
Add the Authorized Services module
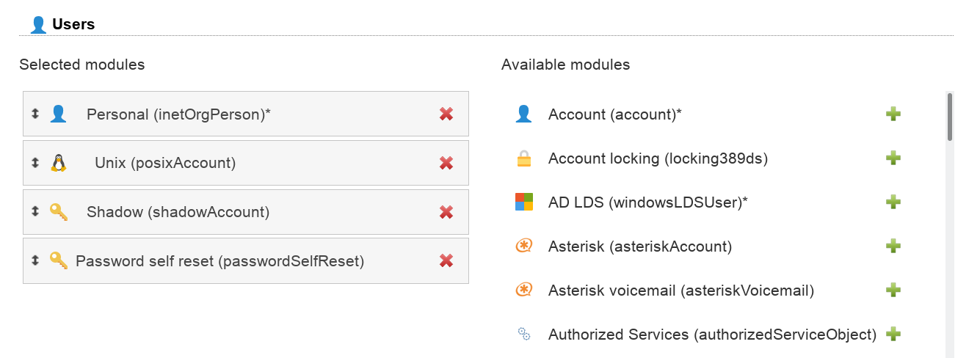[x=893, y=334]
